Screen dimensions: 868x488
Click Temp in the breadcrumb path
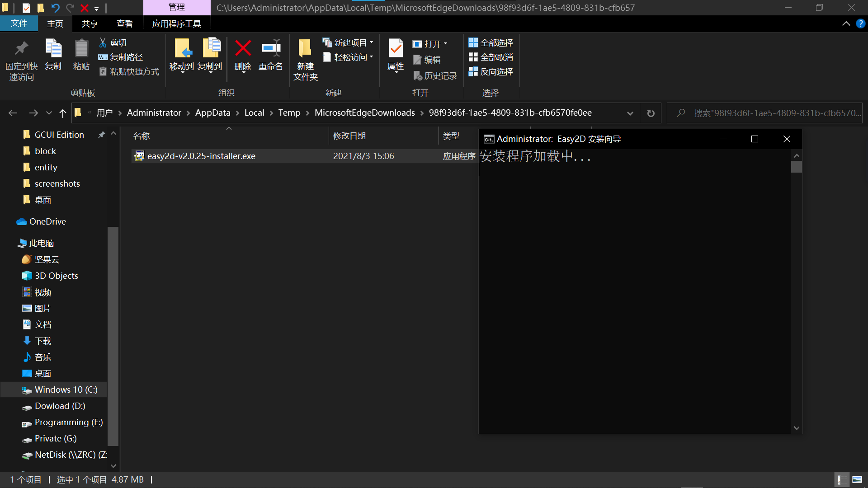[x=289, y=113]
